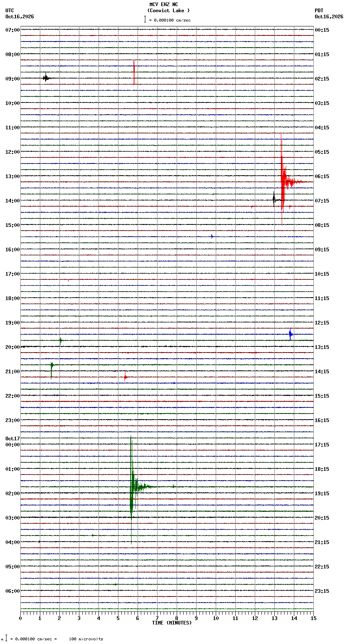Click the bottom scale legend 100 microvolts
The height and width of the screenshot is (644, 346).
(86, 639)
